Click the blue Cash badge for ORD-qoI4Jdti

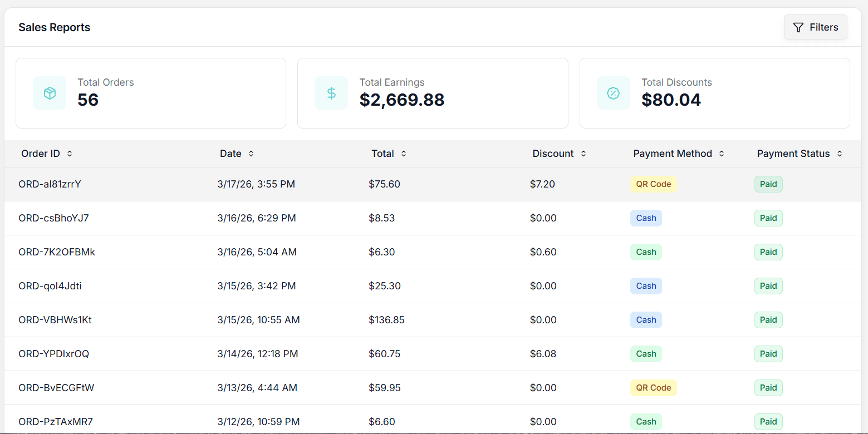[646, 286]
